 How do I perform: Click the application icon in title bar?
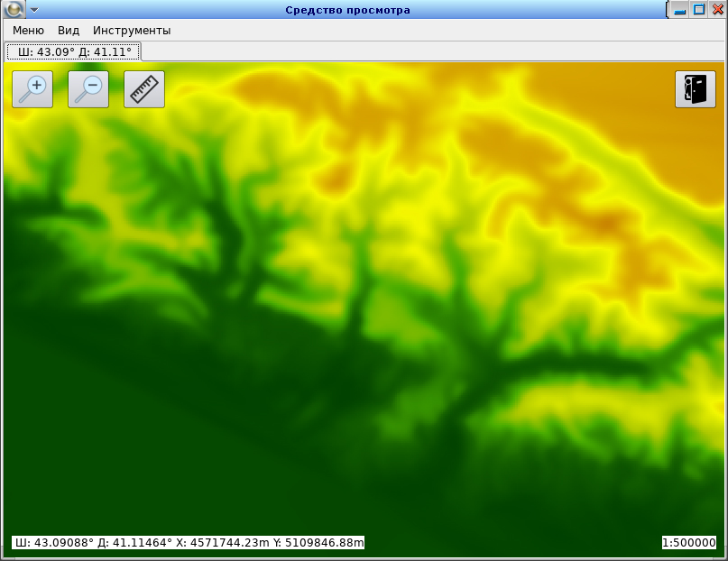tap(14, 10)
